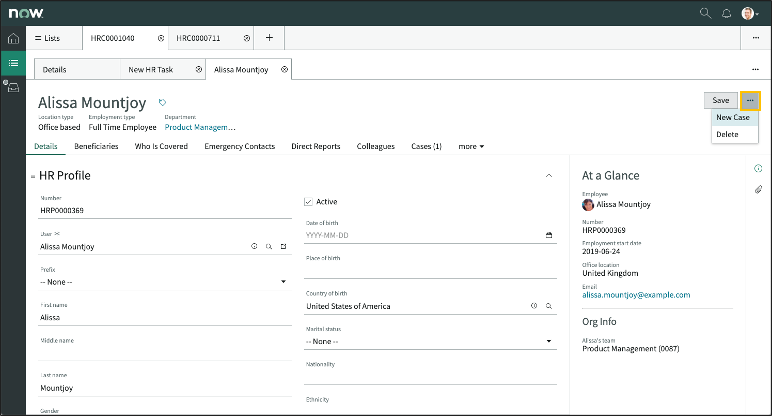Switch to the Cases (1) tab
The height and width of the screenshot is (416, 772).
pyautogui.click(x=426, y=146)
